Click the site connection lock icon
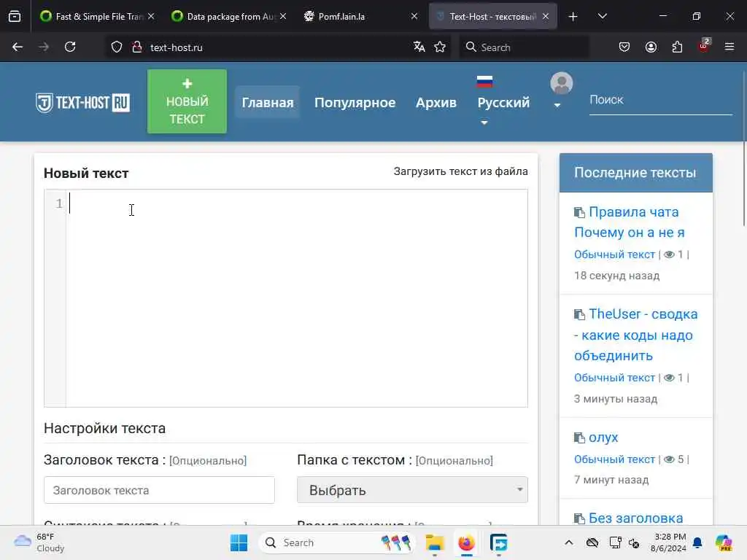This screenshot has width=747, height=560. tap(137, 47)
